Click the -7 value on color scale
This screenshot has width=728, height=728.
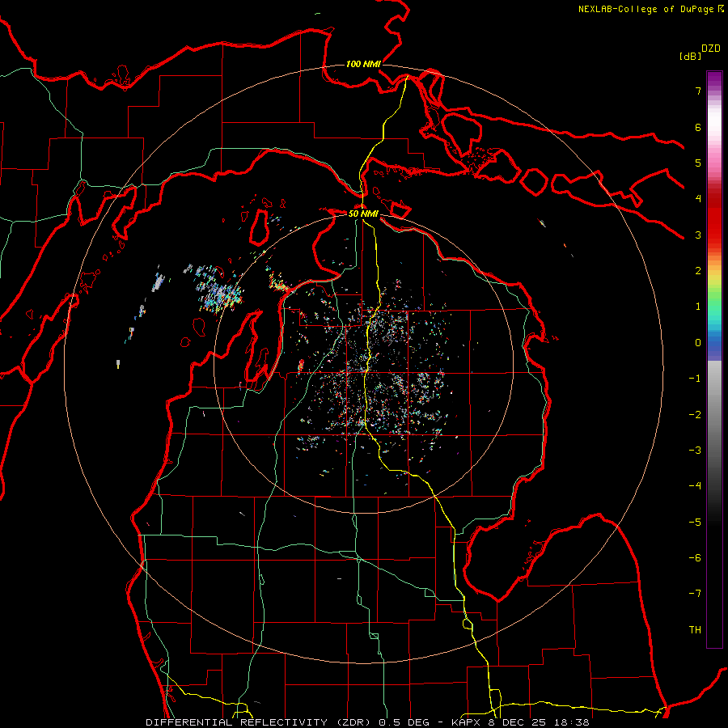click(695, 594)
